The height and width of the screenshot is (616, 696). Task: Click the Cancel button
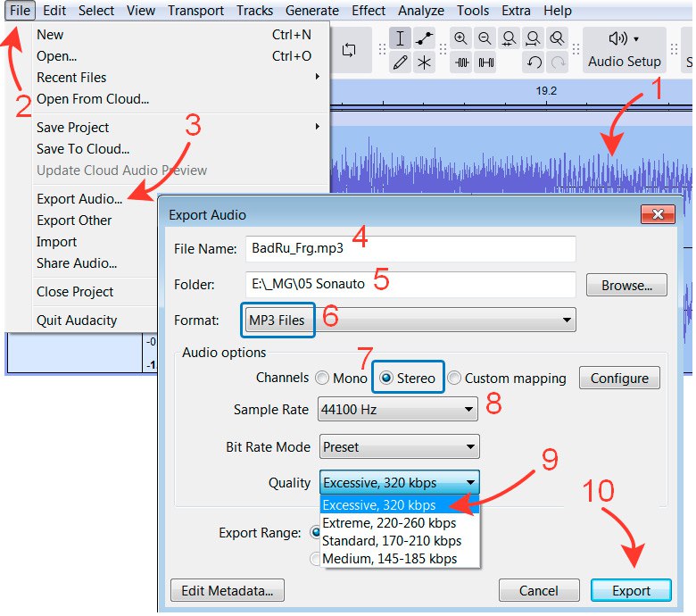539,590
